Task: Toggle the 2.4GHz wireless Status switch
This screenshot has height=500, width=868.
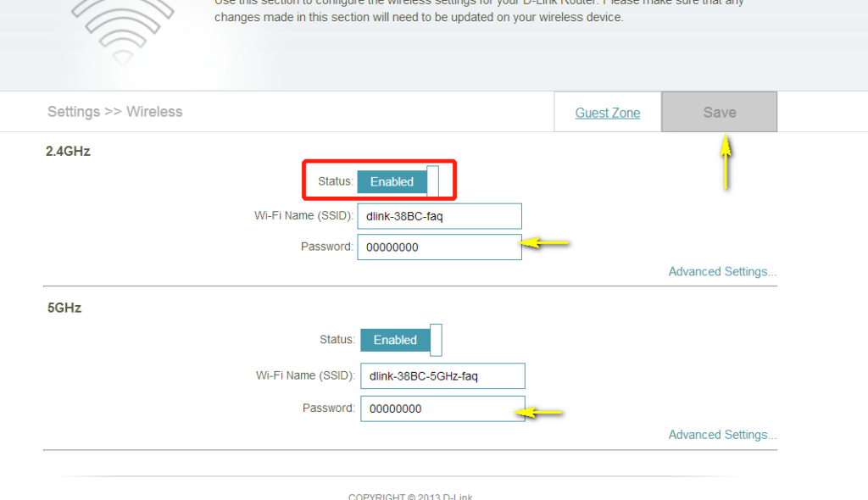Action: coord(398,181)
